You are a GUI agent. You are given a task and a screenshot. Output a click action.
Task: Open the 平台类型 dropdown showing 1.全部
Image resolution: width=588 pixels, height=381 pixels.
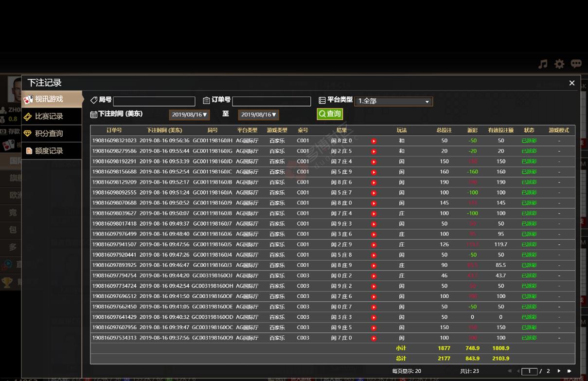coord(393,101)
